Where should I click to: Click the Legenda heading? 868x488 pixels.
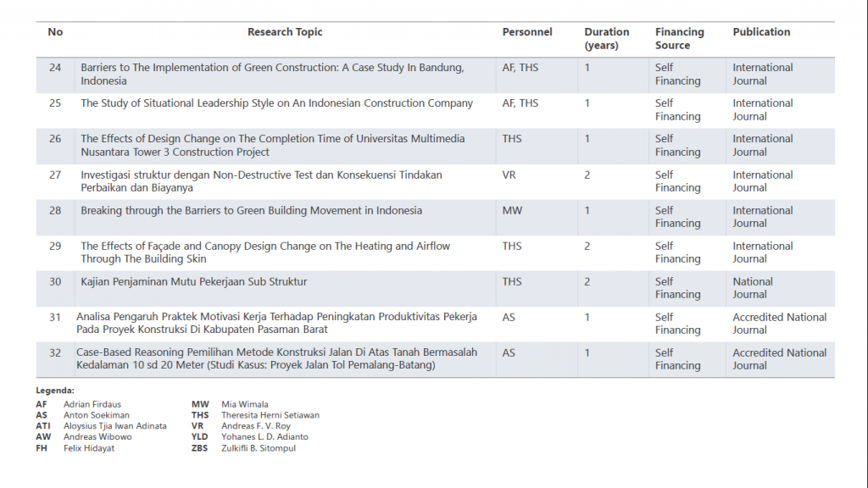55,391
